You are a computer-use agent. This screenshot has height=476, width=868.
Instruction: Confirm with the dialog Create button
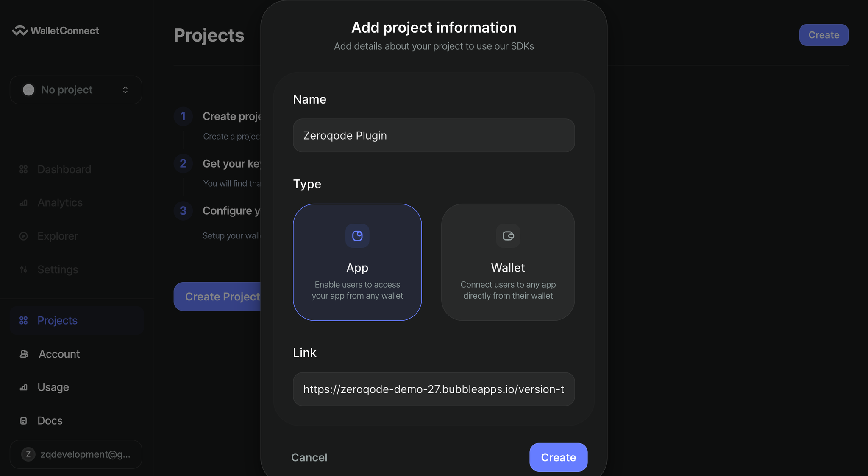(x=558, y=457)
